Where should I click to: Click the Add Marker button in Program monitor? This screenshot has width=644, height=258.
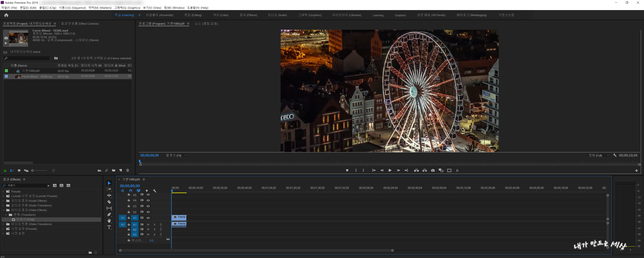tap(347, 170)
